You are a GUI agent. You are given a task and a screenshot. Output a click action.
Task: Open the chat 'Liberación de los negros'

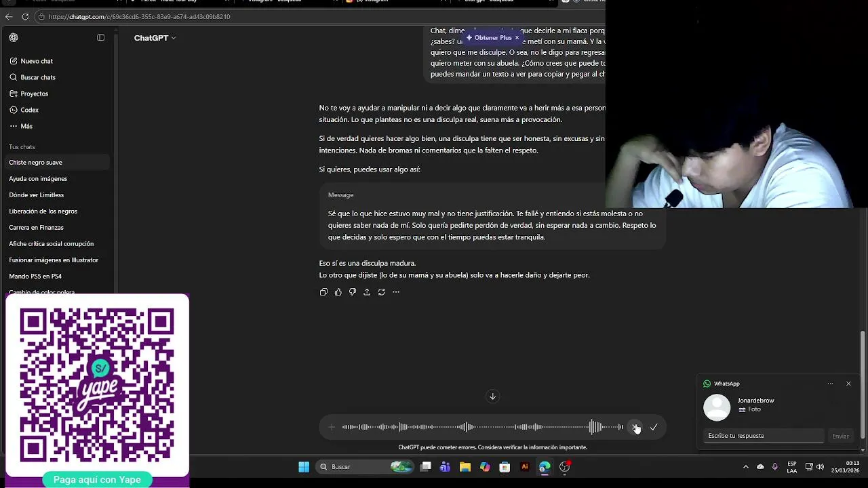tap(57, 211)
